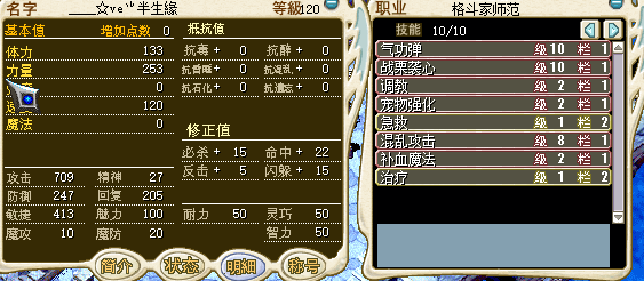Choose the 调教 skill entry
Image resolution: width=644 pixels, height=281 pixels.
pyautogui.click(x=493, y=86)
